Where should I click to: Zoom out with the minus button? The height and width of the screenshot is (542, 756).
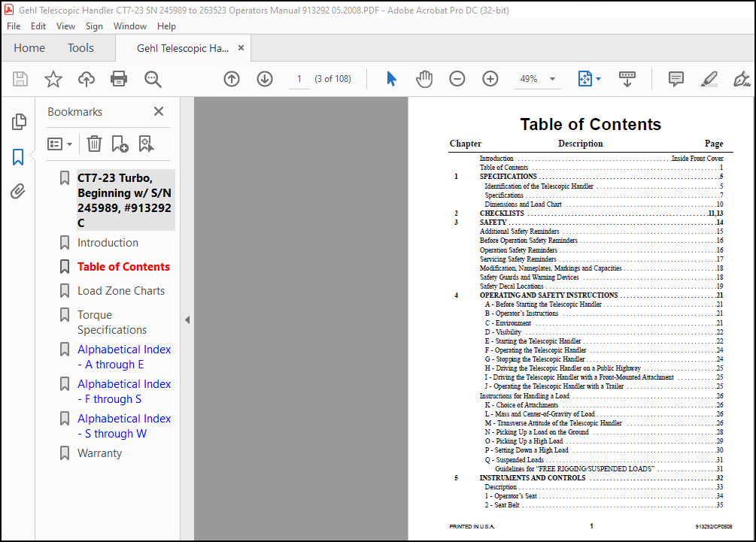coord(457,78)
